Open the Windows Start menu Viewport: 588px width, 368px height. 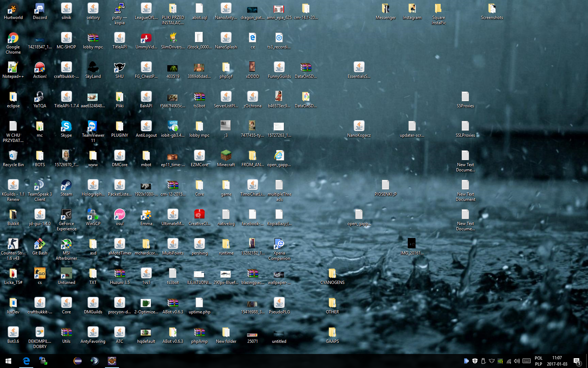(8, 361)
